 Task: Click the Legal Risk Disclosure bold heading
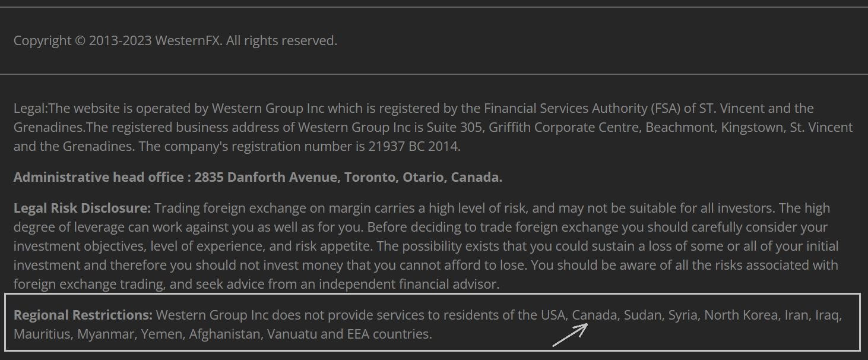[x=83, y=208]
